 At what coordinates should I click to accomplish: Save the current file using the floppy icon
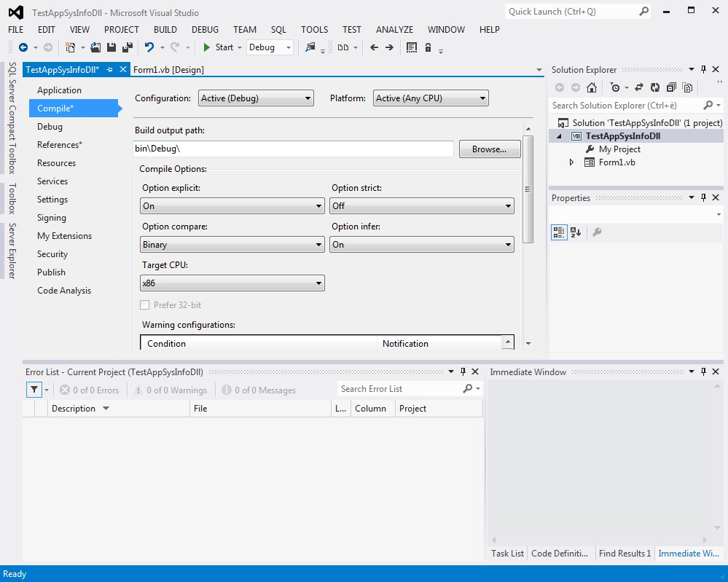pos(111,47)
